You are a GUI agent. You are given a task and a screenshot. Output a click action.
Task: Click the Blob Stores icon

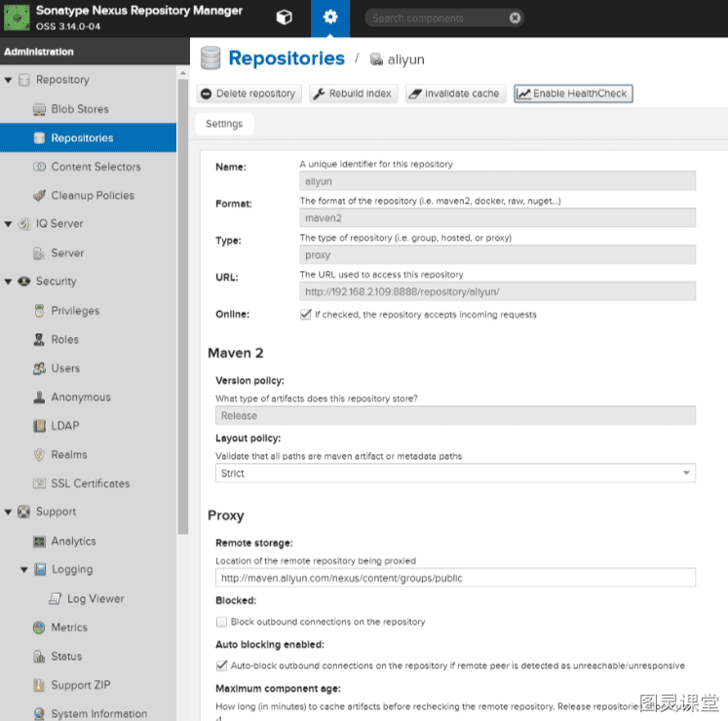point(39,109)
